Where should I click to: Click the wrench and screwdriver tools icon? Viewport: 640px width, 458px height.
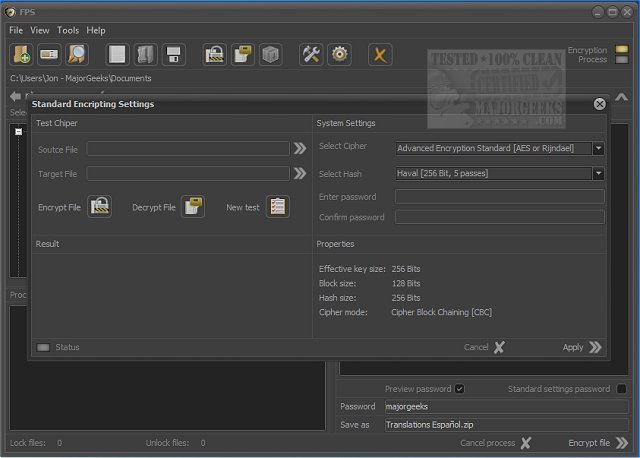311,54
